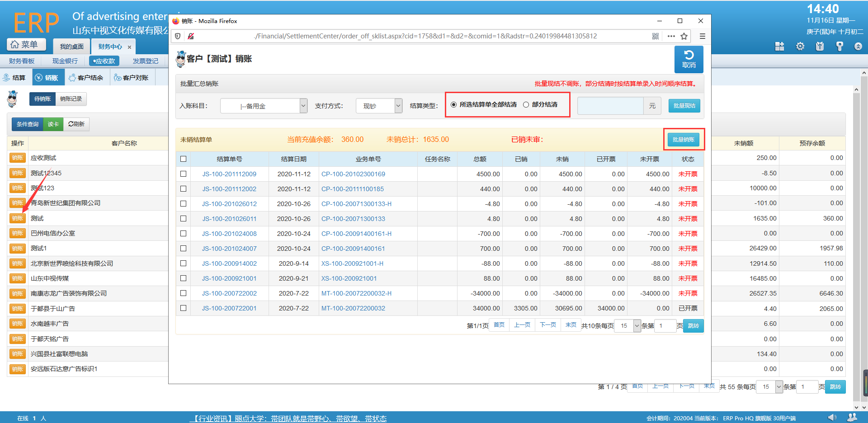868x423 pixels.
Task: Click 条件查询 button
Action: point(28,124)
